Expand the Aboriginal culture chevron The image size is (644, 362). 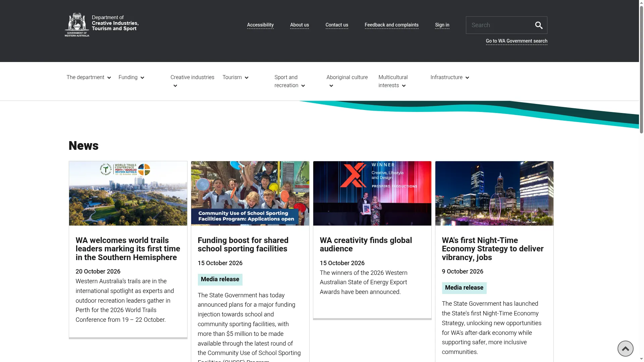(x=331, y=86)
